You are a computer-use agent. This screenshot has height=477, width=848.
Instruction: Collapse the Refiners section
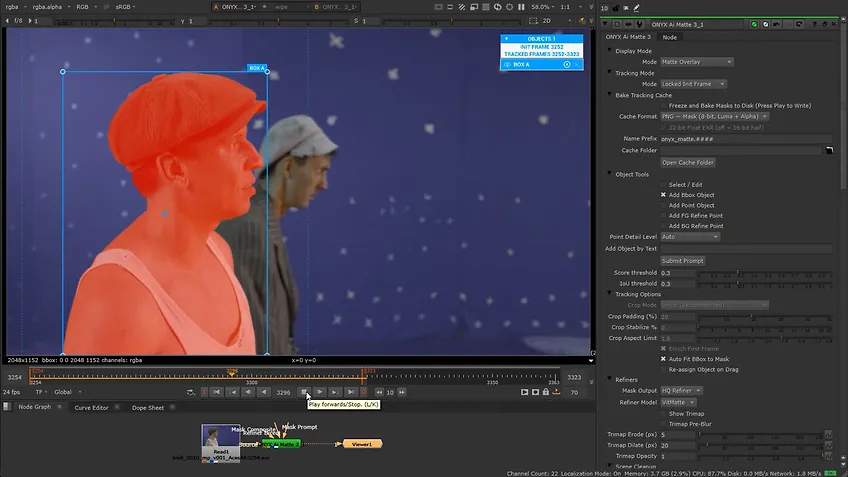click(610, 379)
